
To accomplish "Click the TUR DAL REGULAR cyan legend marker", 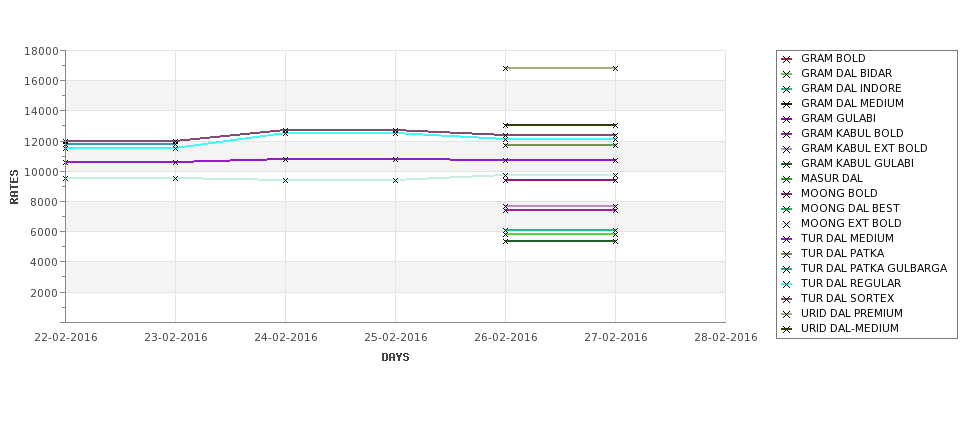I will pyautogui.click(x=787, y=284).
